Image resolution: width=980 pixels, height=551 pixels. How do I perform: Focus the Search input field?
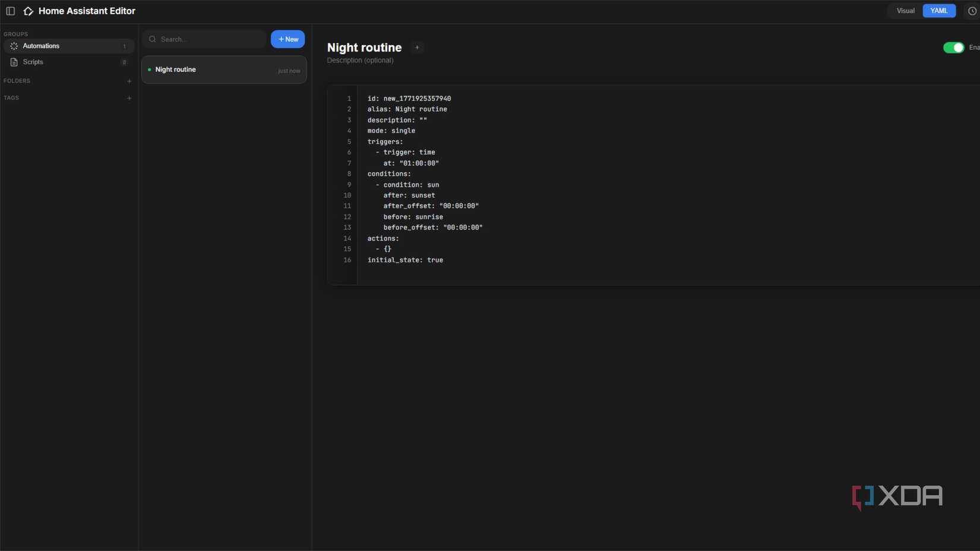tap(204, 39)
